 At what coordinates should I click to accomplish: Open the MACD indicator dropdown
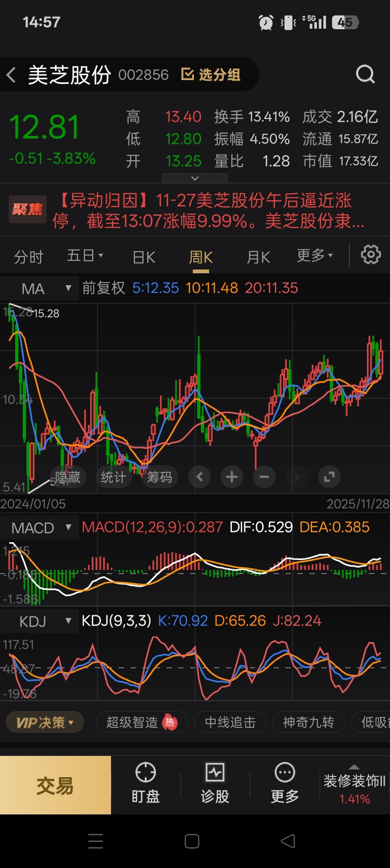[x=39, y=528]
